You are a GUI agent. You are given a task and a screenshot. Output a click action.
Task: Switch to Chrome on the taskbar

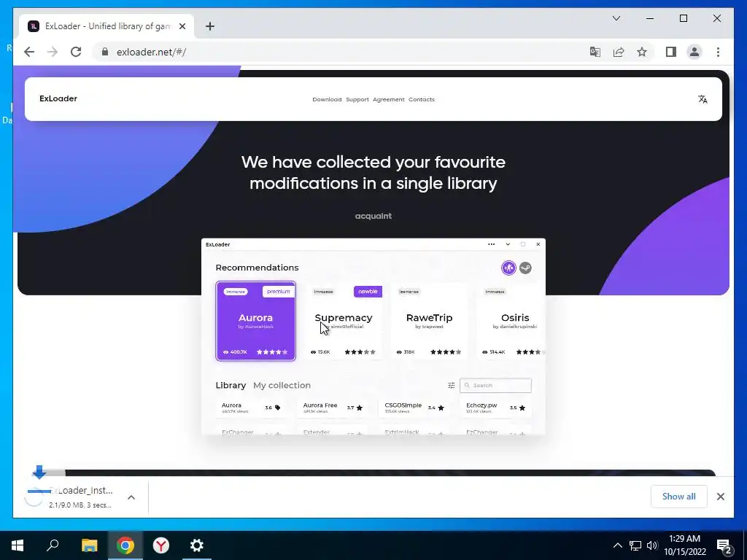(x=125, y=545)
